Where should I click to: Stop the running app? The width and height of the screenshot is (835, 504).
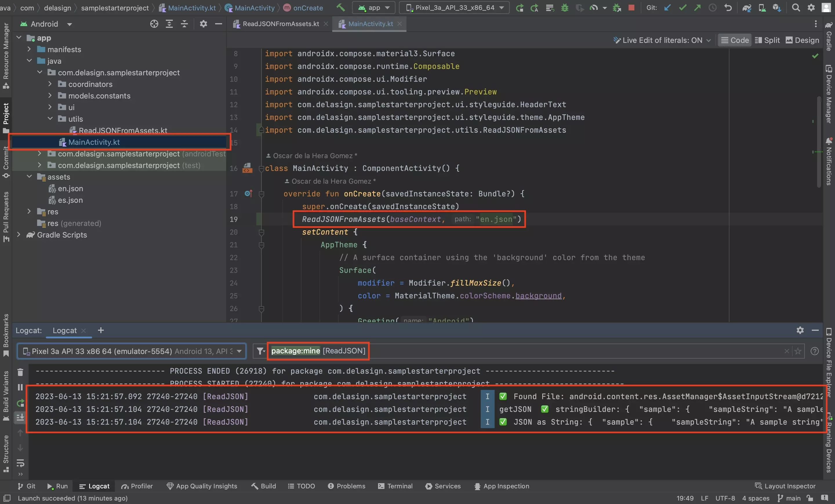pyautogui.click(x=631, y=8)
